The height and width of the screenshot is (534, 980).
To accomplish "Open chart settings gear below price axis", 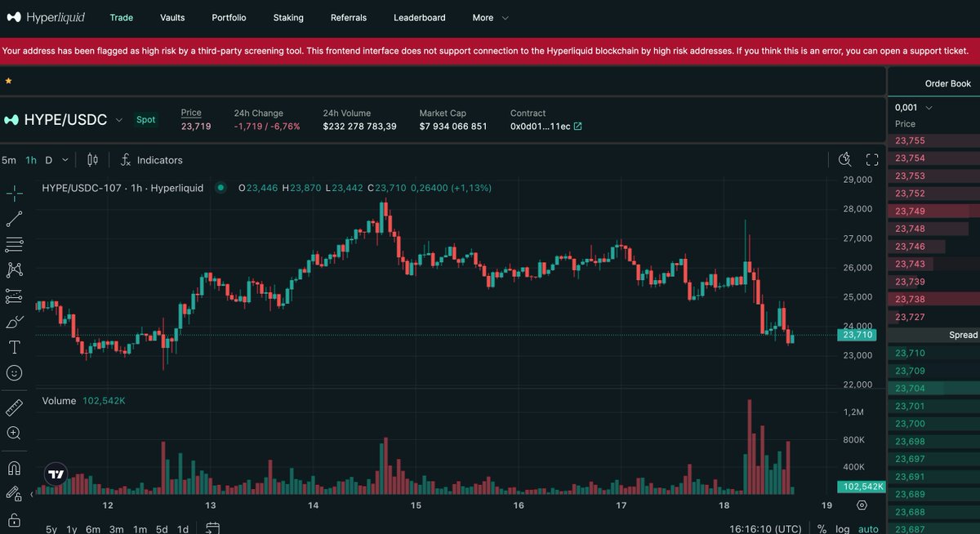I will coord(862,505).
